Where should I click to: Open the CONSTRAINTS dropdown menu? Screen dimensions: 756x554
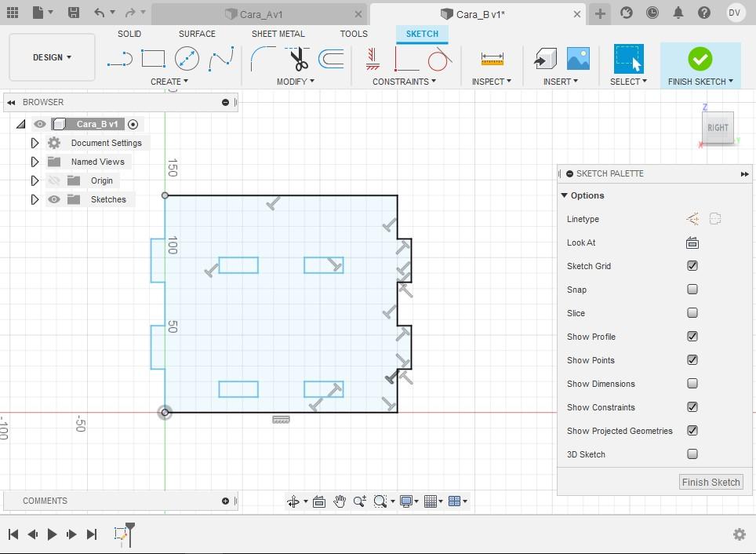coord(404,82)
